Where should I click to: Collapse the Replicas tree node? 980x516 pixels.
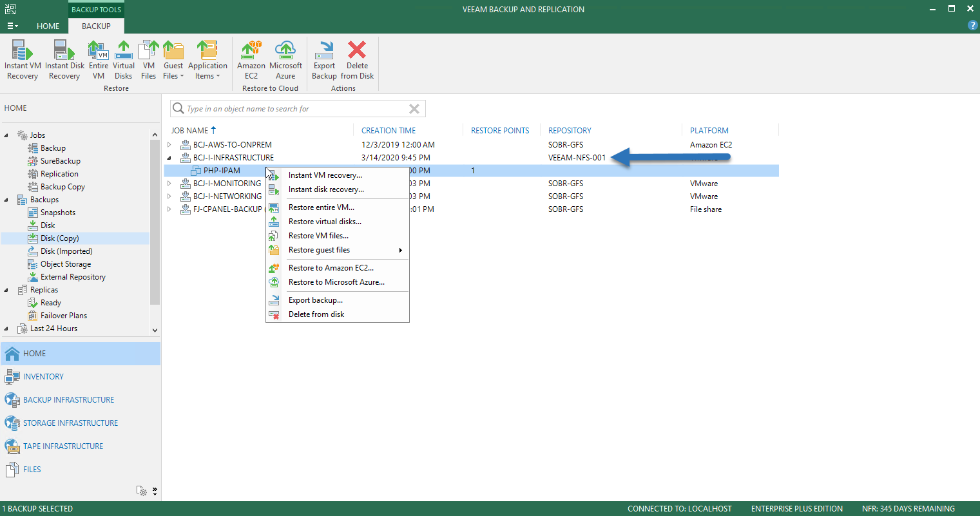pos(7,290)
